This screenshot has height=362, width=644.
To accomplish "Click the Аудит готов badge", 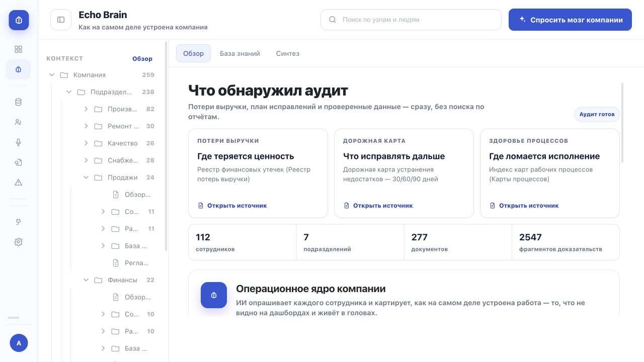I will coord(597,114).
